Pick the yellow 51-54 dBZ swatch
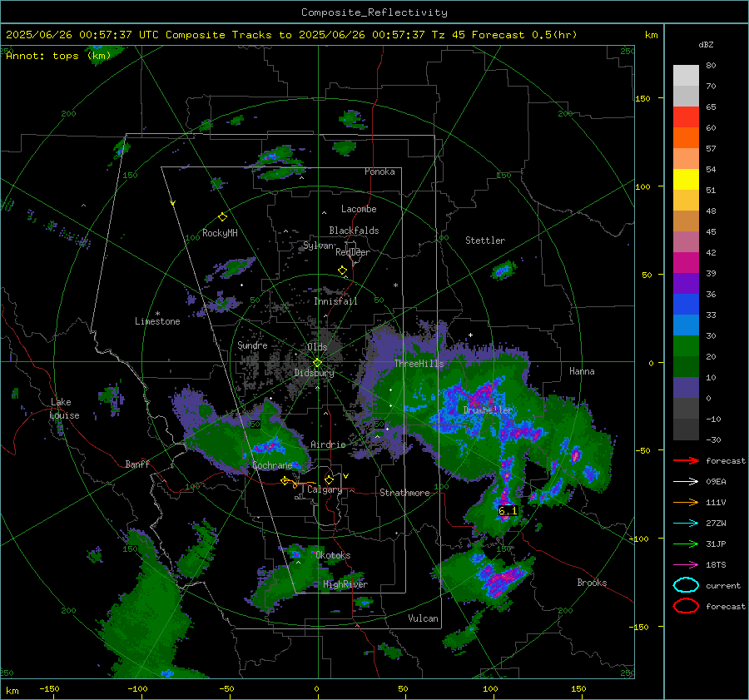The height and width of the screenshot is (700, 749). [686, 180]
